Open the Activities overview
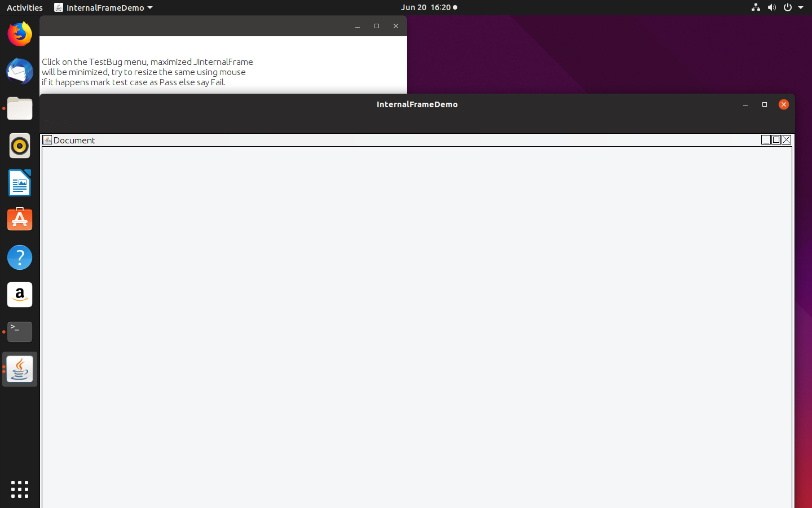Screen dimensions: 812x508 pyautogui.click(x=24, y=7)
